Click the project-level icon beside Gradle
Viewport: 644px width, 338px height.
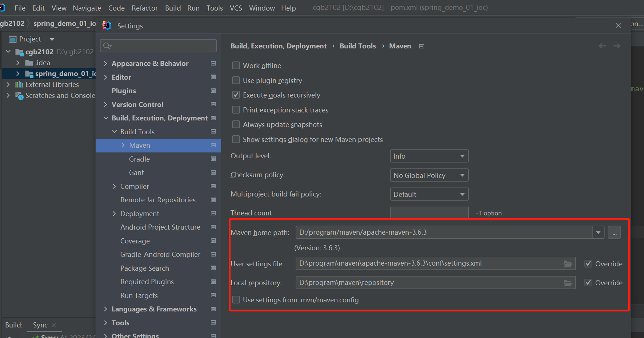click(213, 159)
